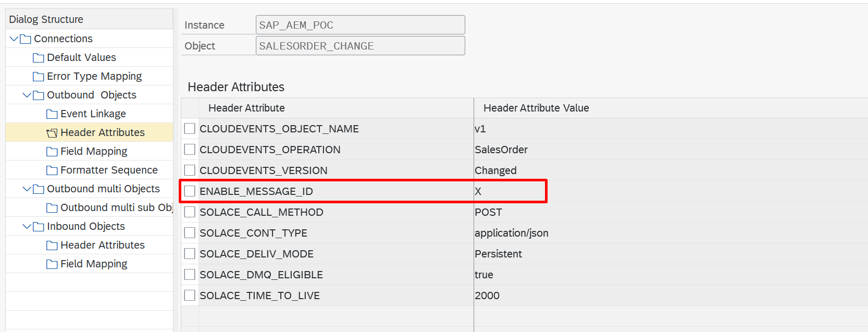Click the value cell 'POST'
The height and width of the screenshot is (332, 868).
pos(671,212)
